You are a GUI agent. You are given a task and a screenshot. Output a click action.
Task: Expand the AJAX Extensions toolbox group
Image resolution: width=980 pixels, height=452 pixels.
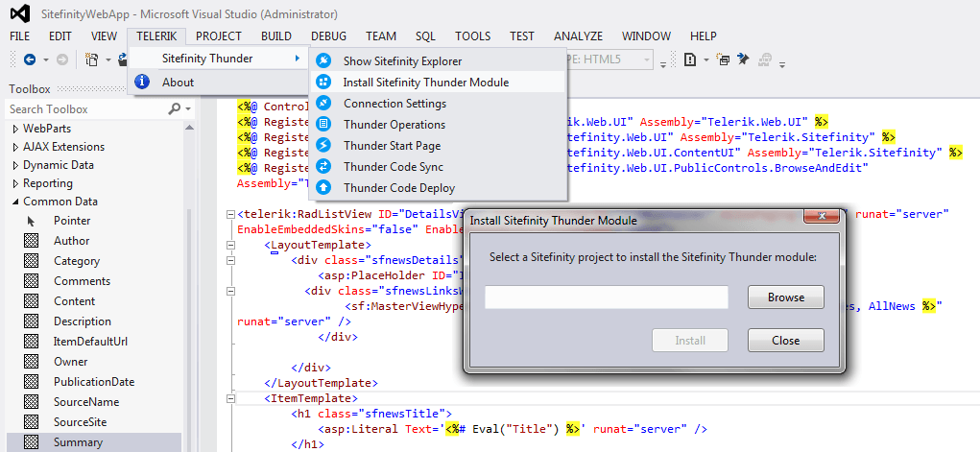[x=14, y=147]
